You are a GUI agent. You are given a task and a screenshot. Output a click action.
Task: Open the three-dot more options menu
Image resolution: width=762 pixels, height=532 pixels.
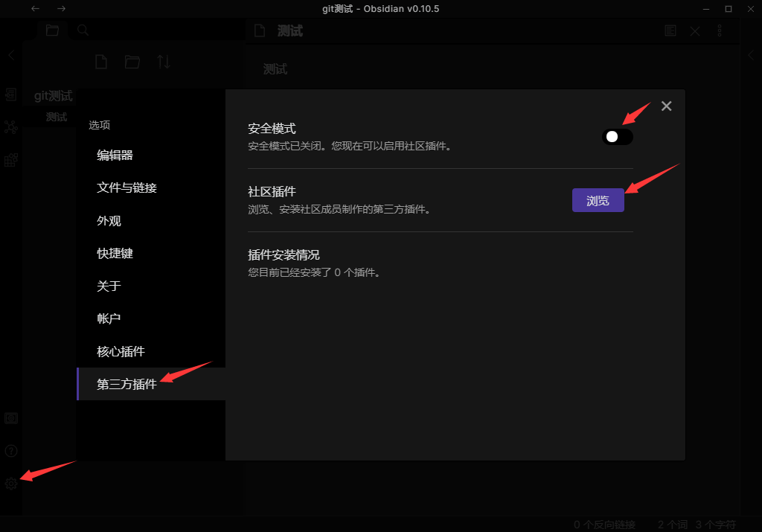[719, 31]
